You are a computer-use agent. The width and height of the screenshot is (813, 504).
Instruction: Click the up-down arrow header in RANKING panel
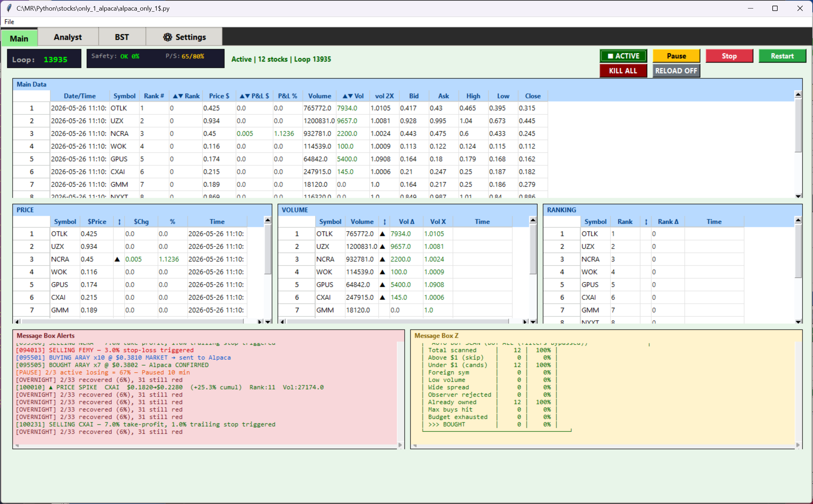(646, 222)
